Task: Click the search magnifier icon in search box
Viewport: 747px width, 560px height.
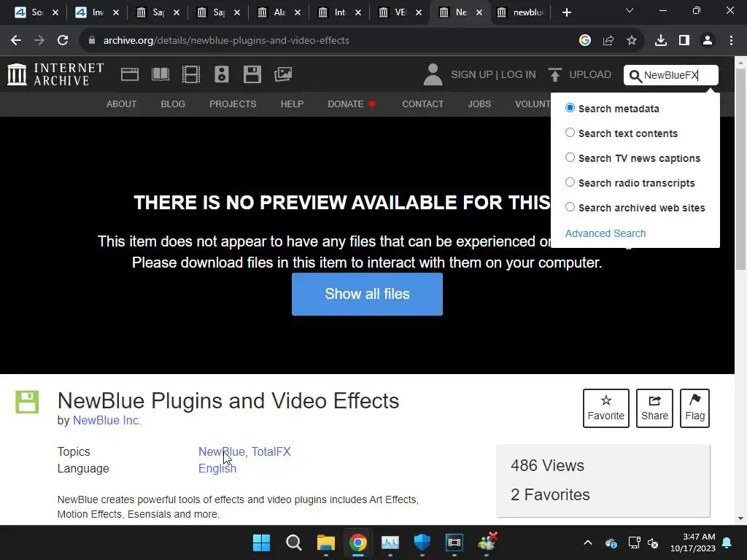Action: (x=635, y=76)
